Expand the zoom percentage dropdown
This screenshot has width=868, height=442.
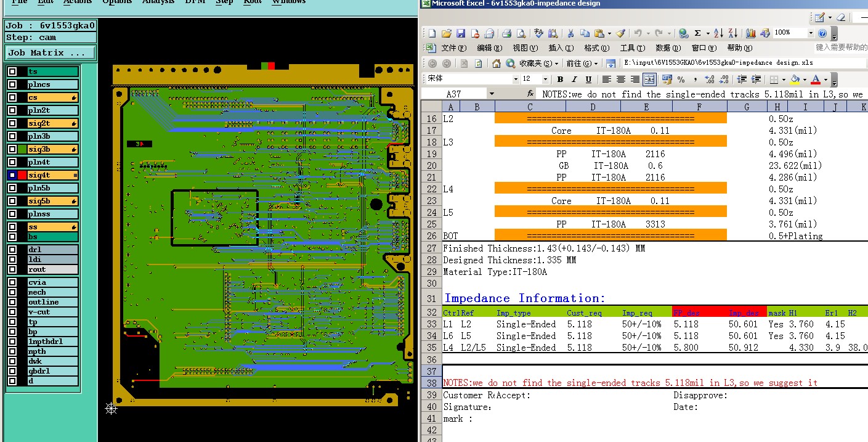[x=811, y=33]
